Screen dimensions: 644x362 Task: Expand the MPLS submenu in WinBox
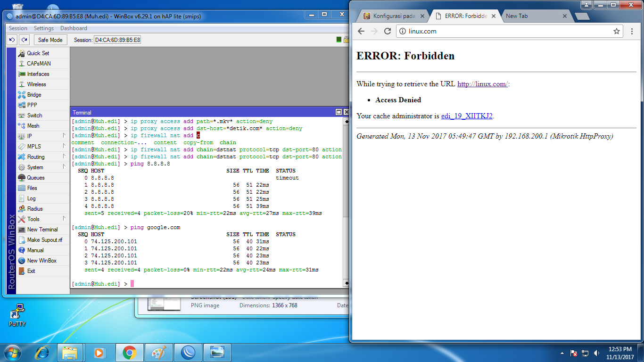coord(43,147)
